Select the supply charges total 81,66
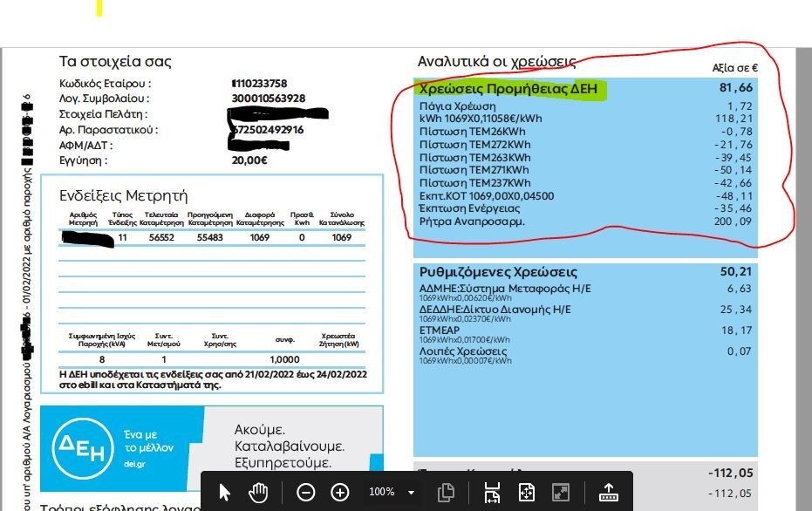Viewport: 812px width, 511px height. click(x=736, y=88)
